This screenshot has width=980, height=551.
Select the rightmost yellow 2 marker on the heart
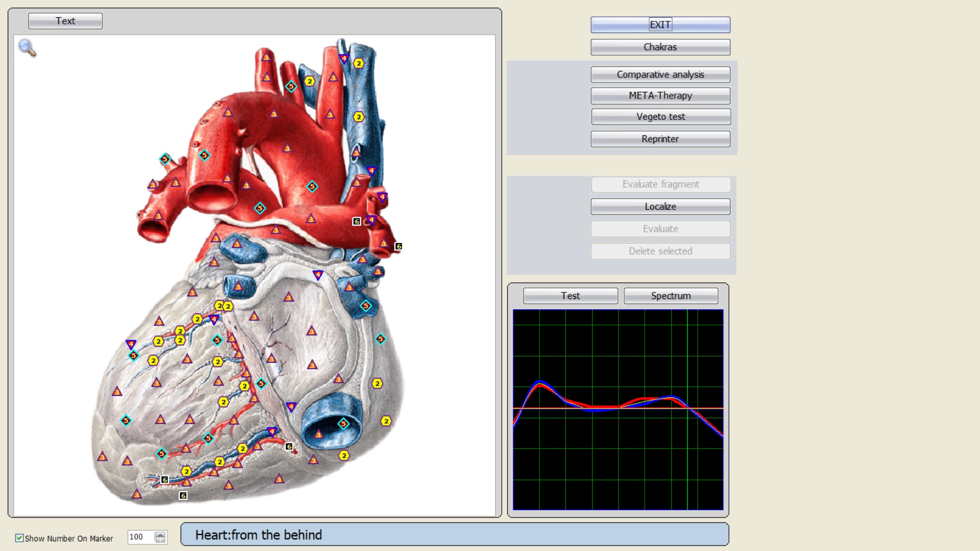click(x=386, y=421)
